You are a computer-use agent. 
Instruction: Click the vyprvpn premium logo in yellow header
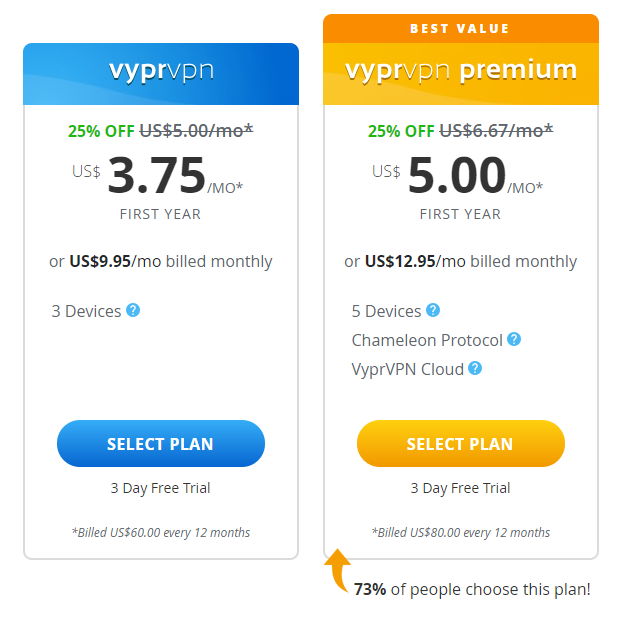click(x=461, y=71)
